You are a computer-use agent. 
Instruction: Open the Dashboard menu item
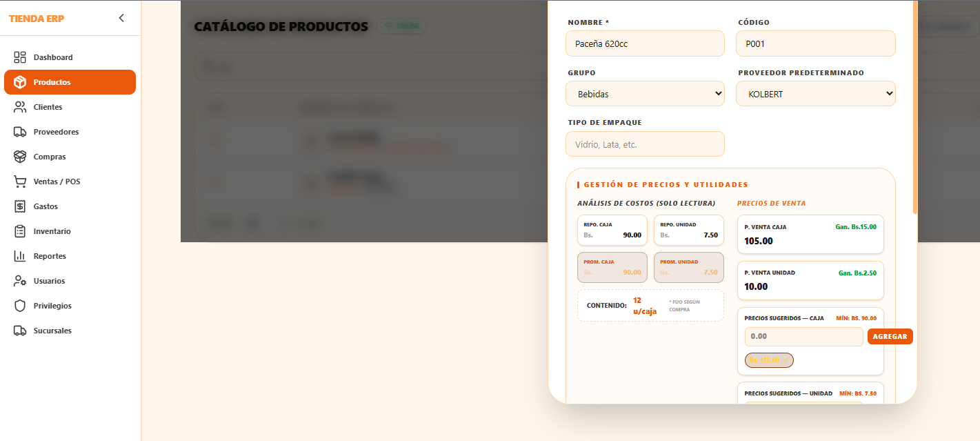(x=70, y=57)
